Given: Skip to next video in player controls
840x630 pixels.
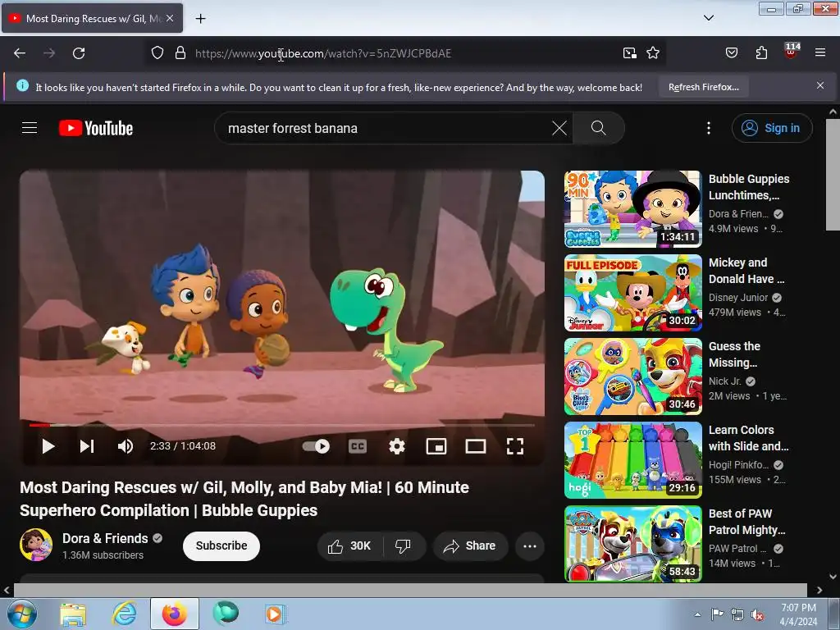Looking at the screenshot, I should pyautogui.click(x=87, y=446).
